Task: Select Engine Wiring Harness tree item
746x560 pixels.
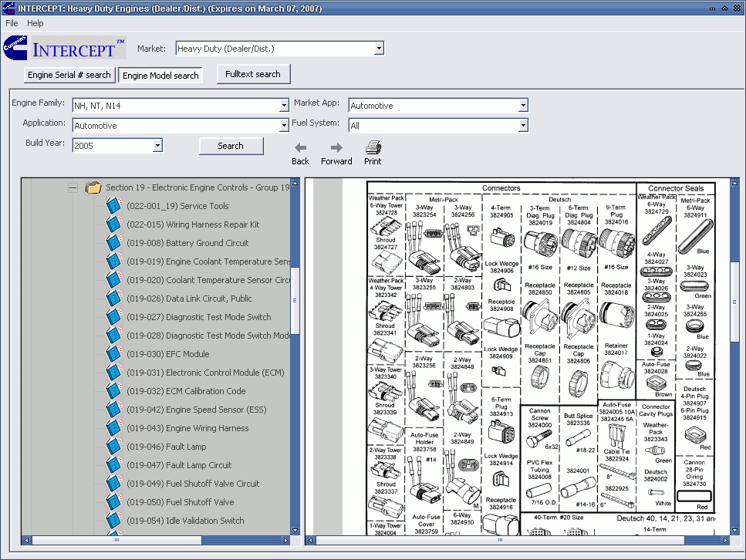Action: click(187, 428)
